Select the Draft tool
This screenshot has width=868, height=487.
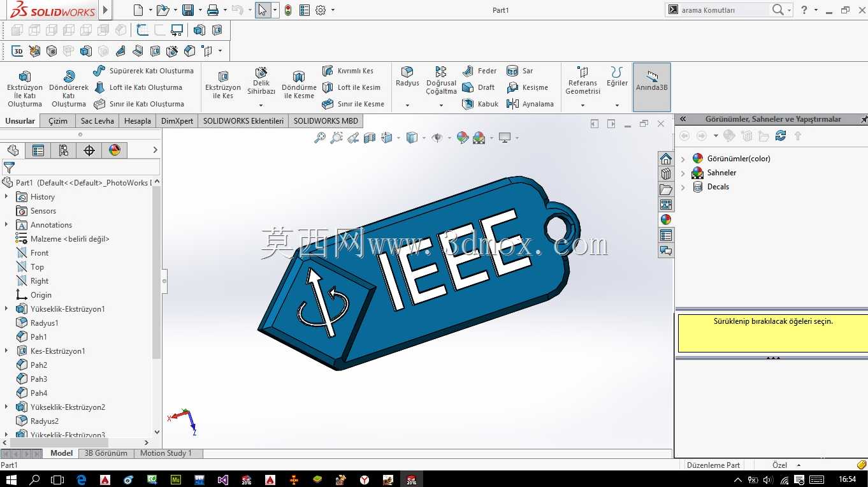(x=479, y=87)
